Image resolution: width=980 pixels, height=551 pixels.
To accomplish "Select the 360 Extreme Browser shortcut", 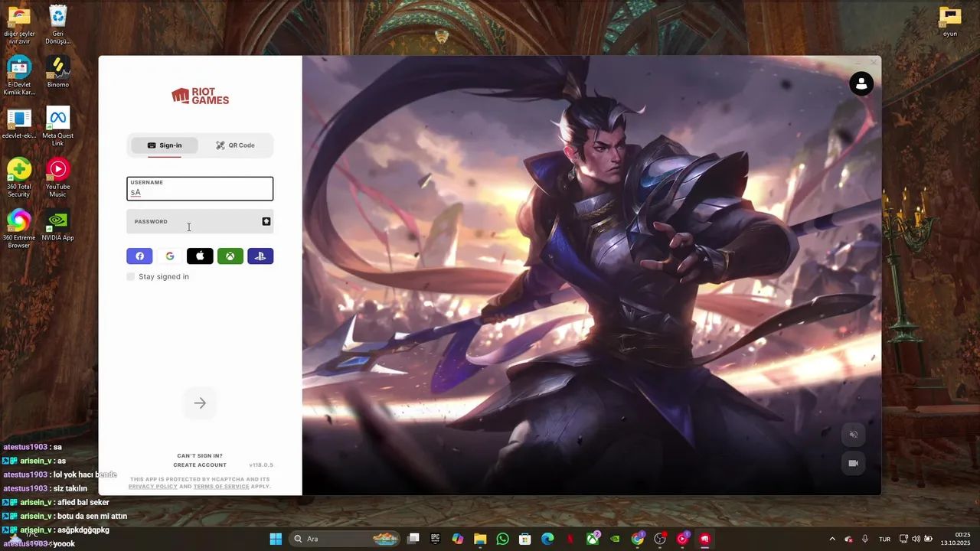I will [19, 229].
